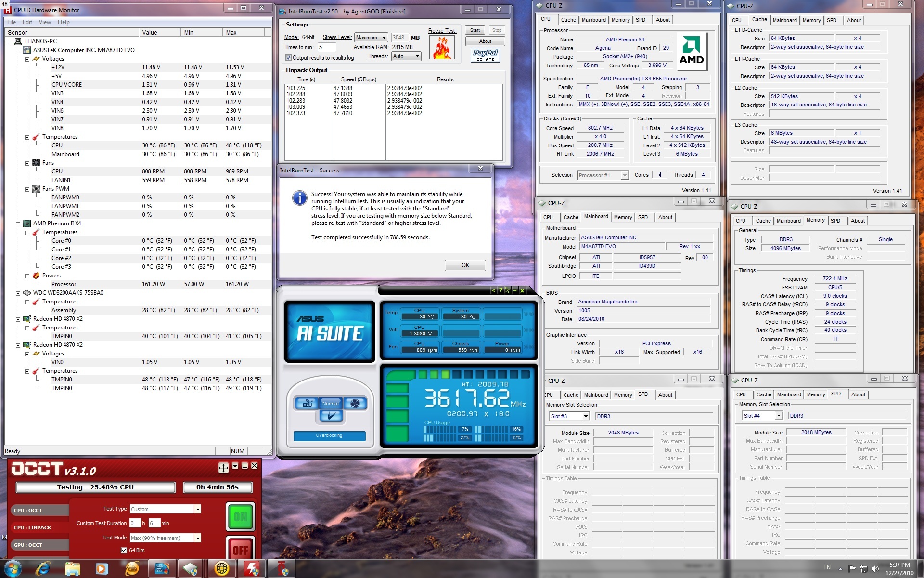The width and height of the screenshot is (924, 578).
Task: Collapse the AMD Phenom II X4 tree node
Action: click(x=18, y=223)
